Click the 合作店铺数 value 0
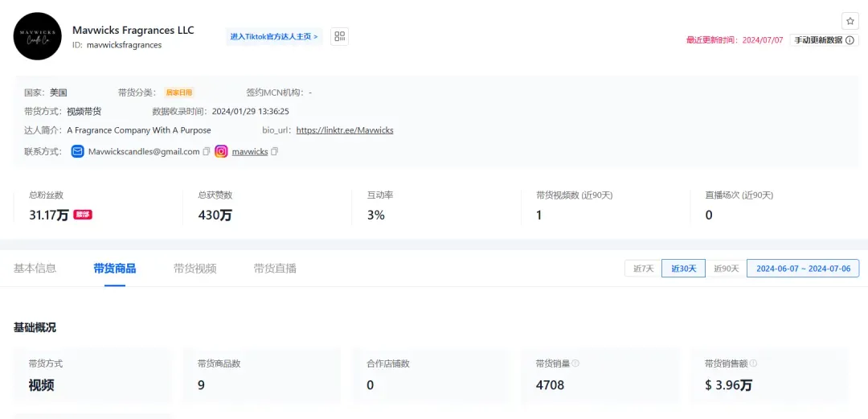Image resolution: width=868 pixels, height=419 pixels. click(371, 384)
